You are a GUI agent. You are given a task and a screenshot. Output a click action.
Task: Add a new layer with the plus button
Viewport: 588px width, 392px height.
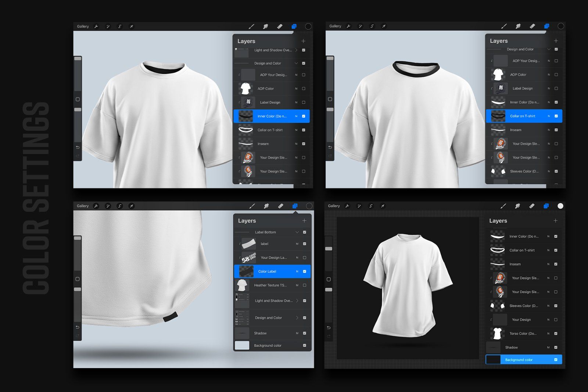pos(304,41)
